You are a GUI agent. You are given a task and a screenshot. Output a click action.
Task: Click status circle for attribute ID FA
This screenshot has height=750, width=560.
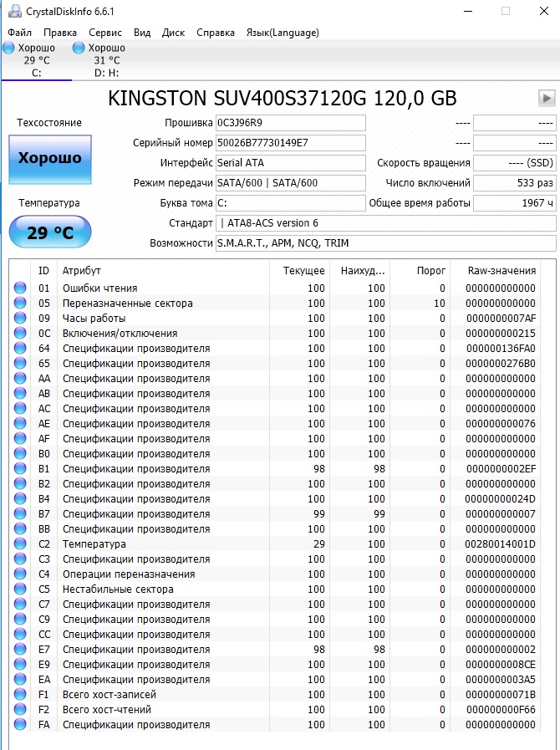(x=20, y=724)
